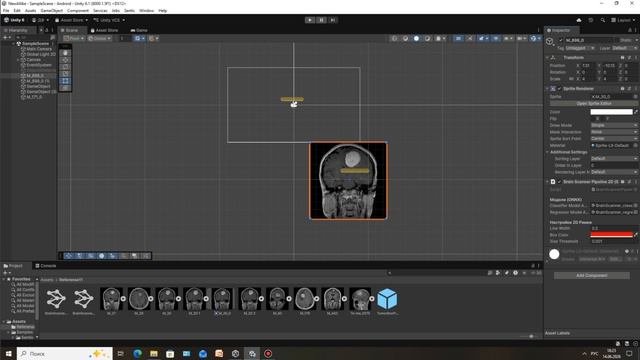640x360 pixels.
Task: Open the Global/Local orientation dropdown
Action: point(99,38)
